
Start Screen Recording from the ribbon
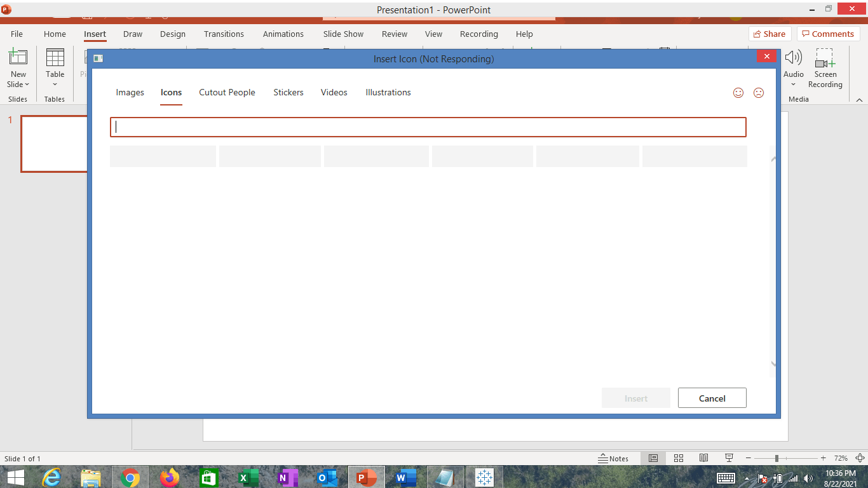(x=825, y=69)
